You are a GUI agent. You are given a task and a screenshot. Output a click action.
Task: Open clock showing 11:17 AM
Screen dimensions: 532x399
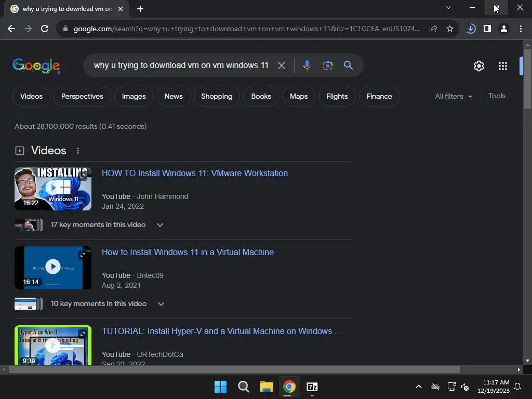coord(494,387)
